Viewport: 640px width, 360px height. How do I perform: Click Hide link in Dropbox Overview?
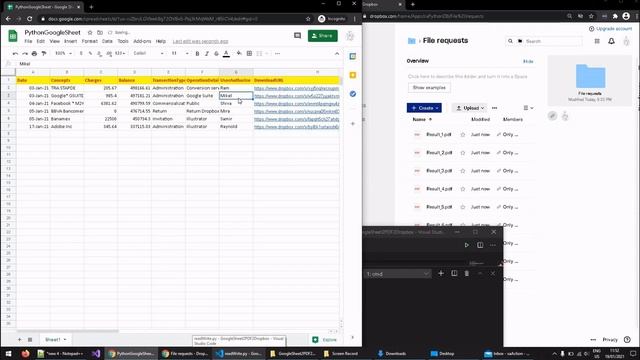pos(528,61)
